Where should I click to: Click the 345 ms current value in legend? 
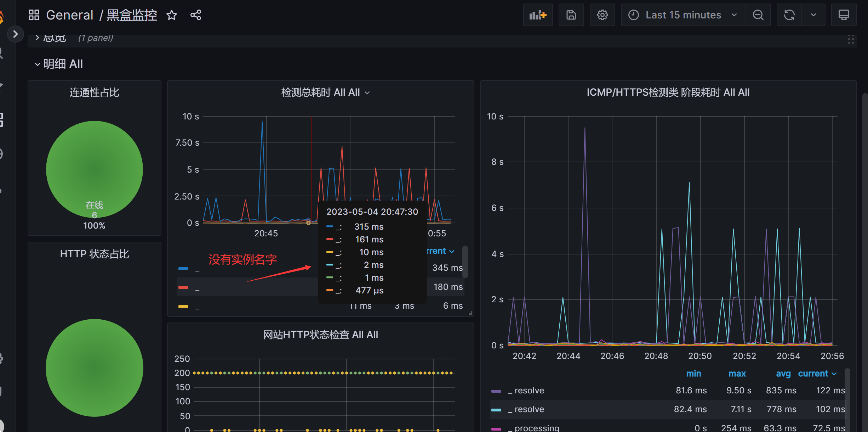(x=447, y=268)
